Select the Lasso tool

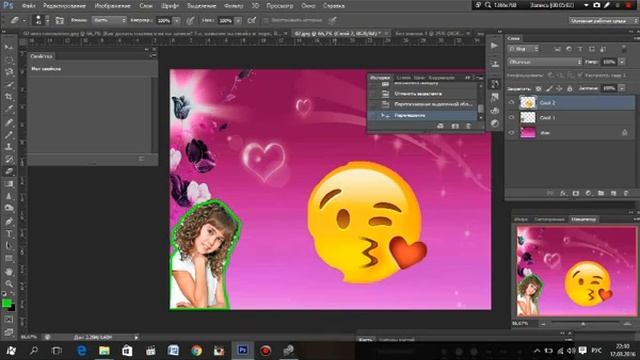click(9, 72)
